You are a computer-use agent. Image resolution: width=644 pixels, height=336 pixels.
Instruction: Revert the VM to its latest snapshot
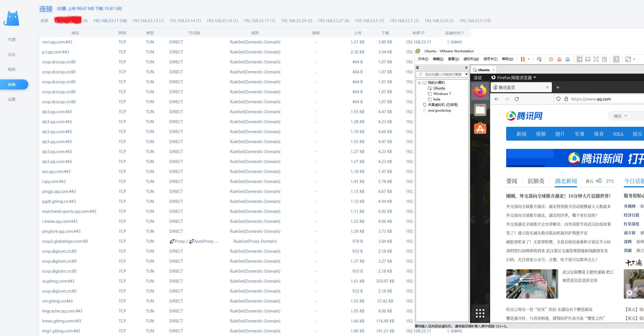click(560, 59)
